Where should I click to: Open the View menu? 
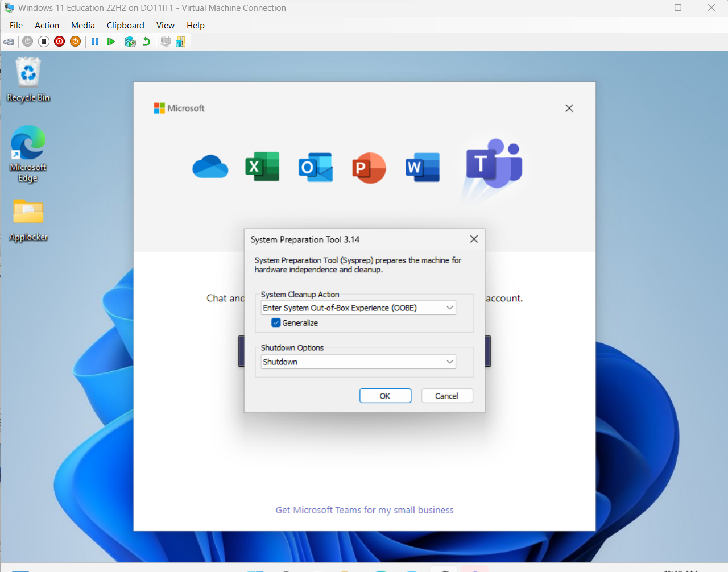tap(166, 26)
